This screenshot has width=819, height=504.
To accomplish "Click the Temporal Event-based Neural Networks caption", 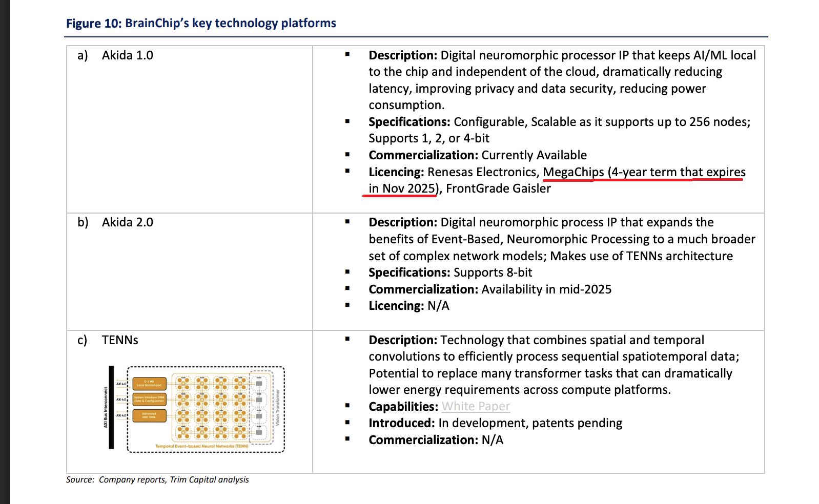I will click(201, 446).
